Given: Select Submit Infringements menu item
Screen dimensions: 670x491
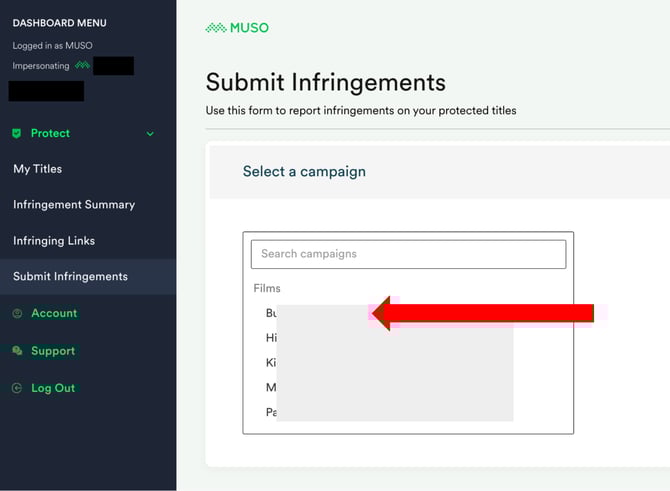Looking at the screenshot, I should [70, 277].
